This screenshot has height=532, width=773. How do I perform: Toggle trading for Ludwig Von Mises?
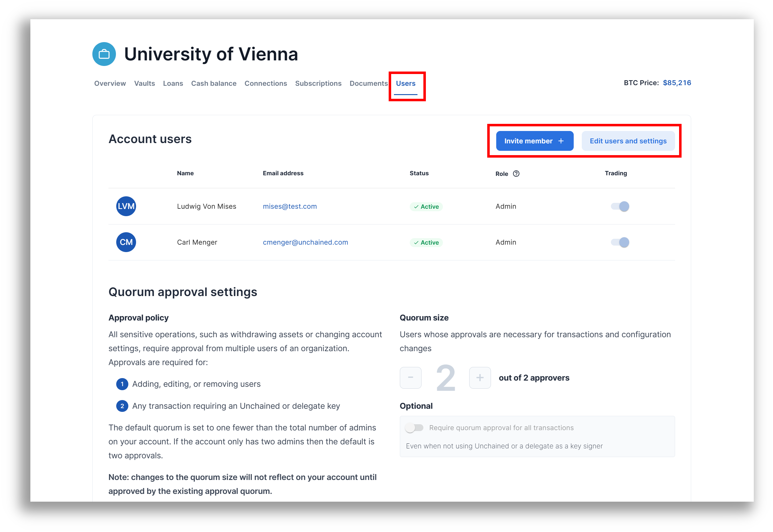[x=620, y=206]
